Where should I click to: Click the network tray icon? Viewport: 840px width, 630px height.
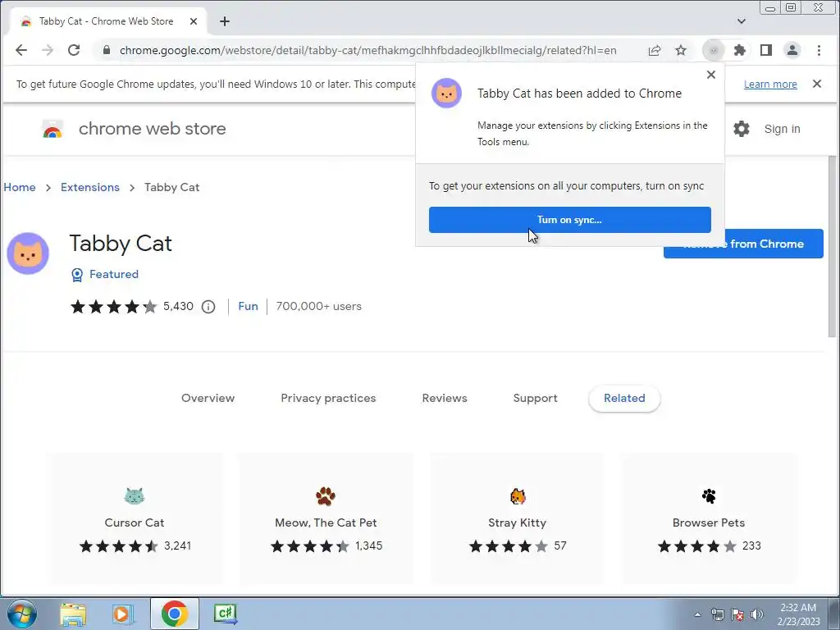(717, 614)
